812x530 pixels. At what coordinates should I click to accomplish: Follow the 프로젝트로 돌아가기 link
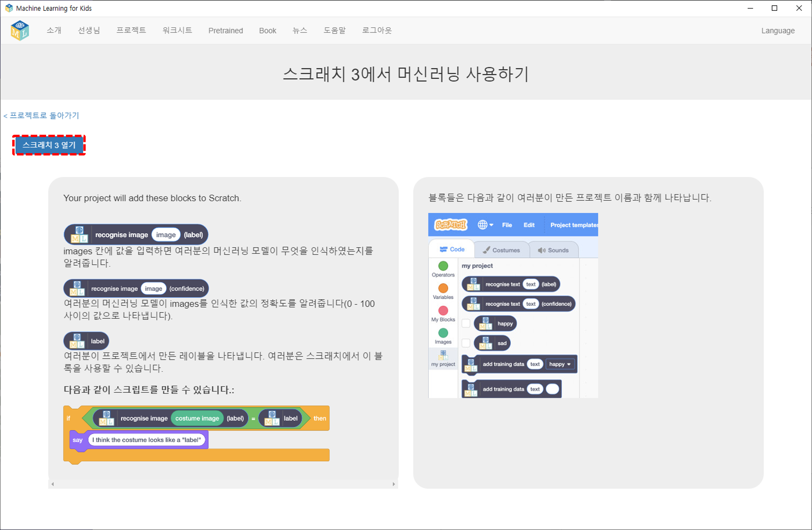tap(41, 115)
